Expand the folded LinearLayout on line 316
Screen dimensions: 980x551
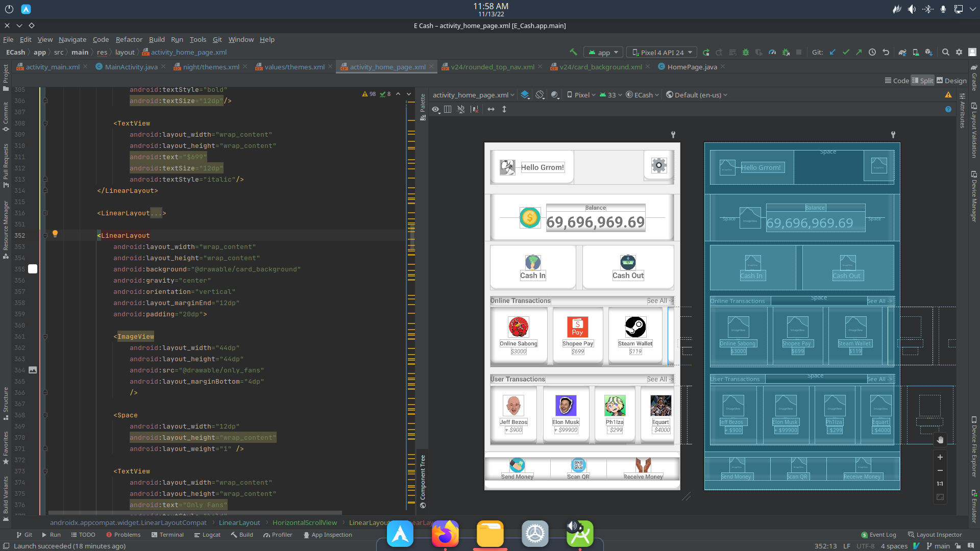[x=45, y=213]
